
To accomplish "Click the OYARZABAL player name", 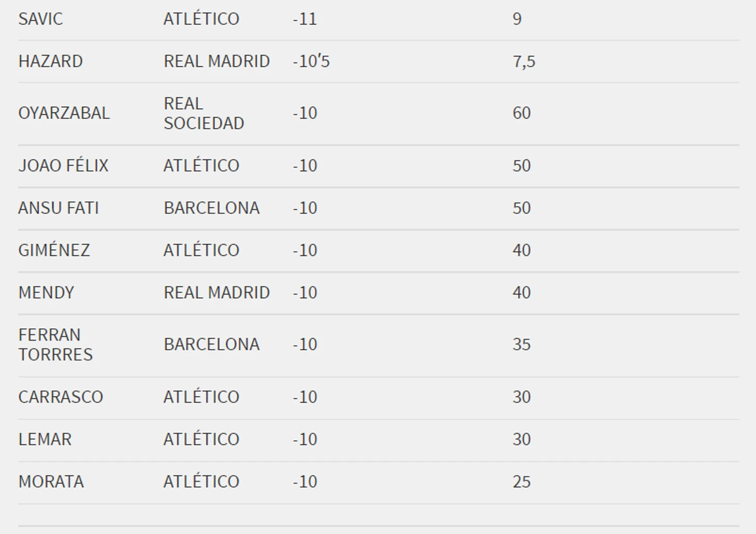I will 64,113.
